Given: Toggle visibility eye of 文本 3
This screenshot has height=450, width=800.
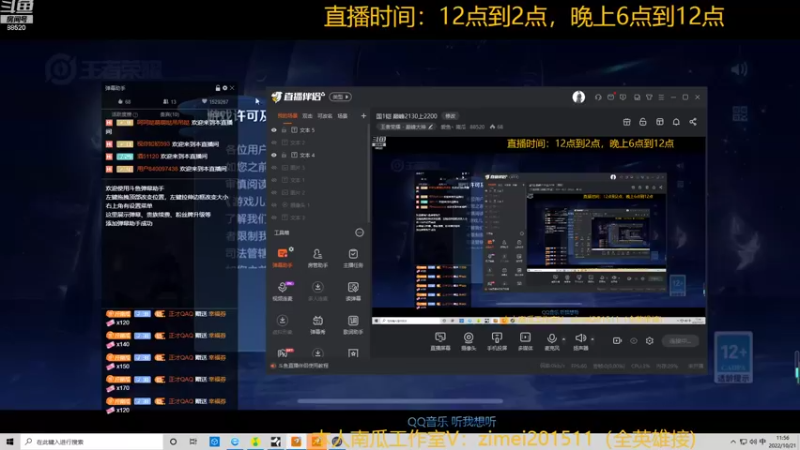Looking at the screenshot, I should (274, 217).
